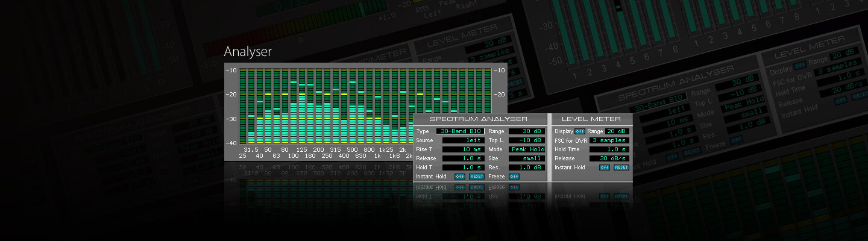This screenshot has height=241, width=868.
Task: Click the Res. value 1.0 dB
Action: [x=526, y=167]
